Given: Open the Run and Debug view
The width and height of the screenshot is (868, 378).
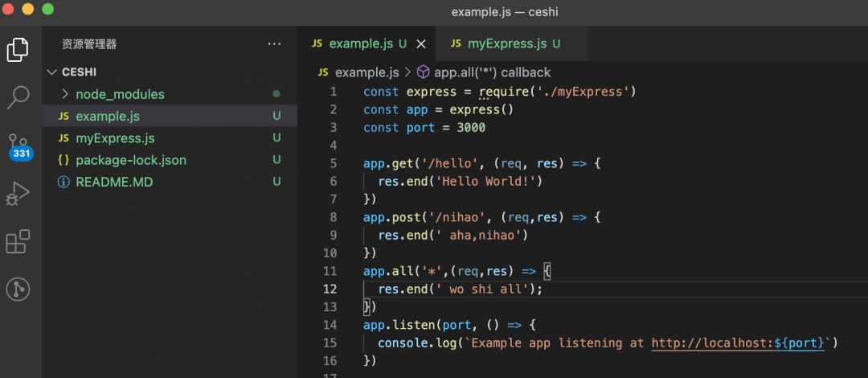Looking at the screenshot, I should coord(18,194).
